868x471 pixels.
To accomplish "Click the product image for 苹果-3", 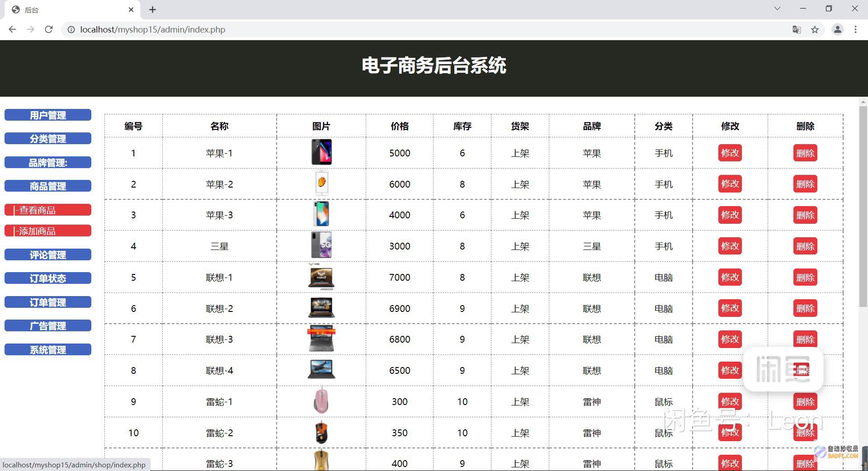I will click(x=321, y=214).
